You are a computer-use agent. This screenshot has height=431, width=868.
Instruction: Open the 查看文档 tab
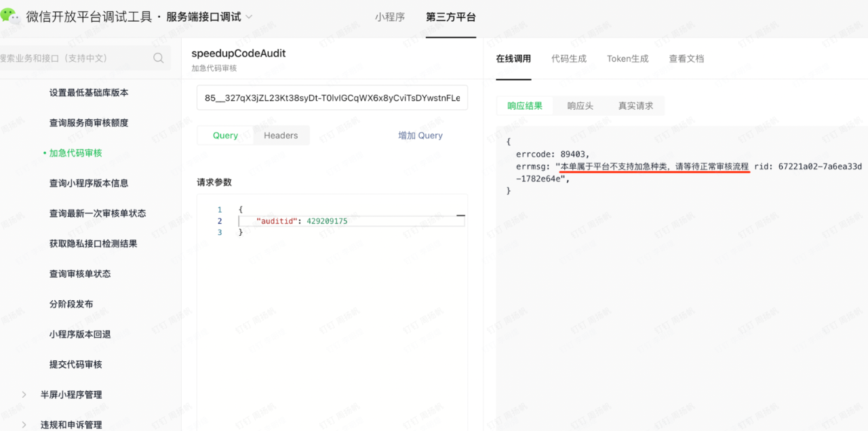pos(686,59)
